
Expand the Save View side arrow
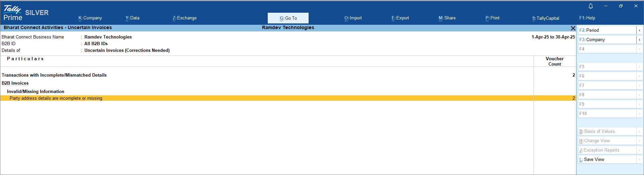[639, 160]
